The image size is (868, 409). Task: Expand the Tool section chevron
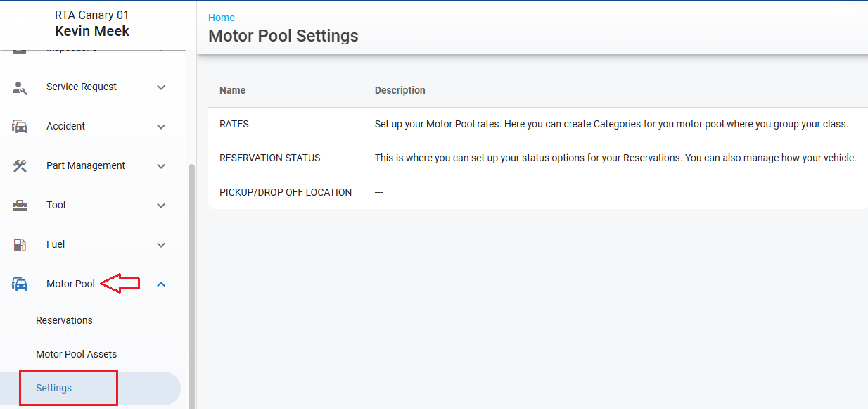point(161,206)
